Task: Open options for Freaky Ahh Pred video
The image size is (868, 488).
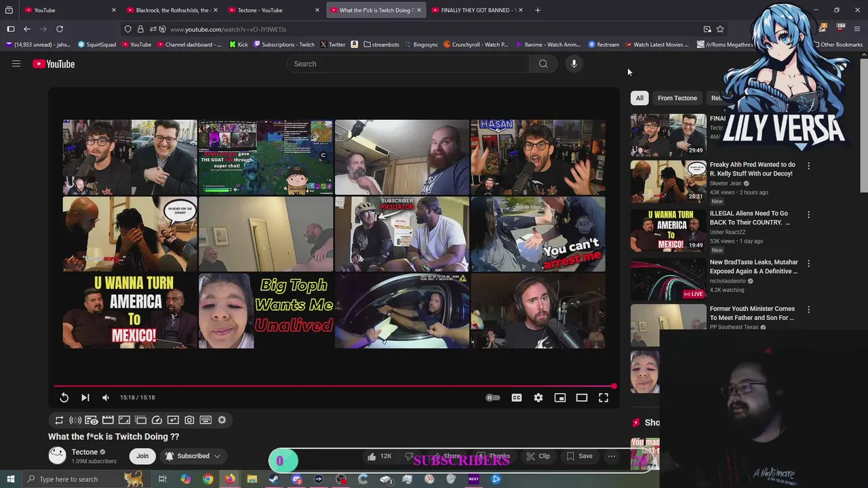Action: (808, 165)
